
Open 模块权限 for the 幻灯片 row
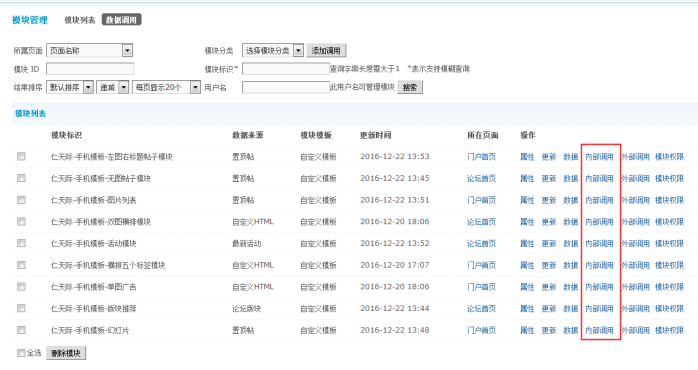pos(669,330)
